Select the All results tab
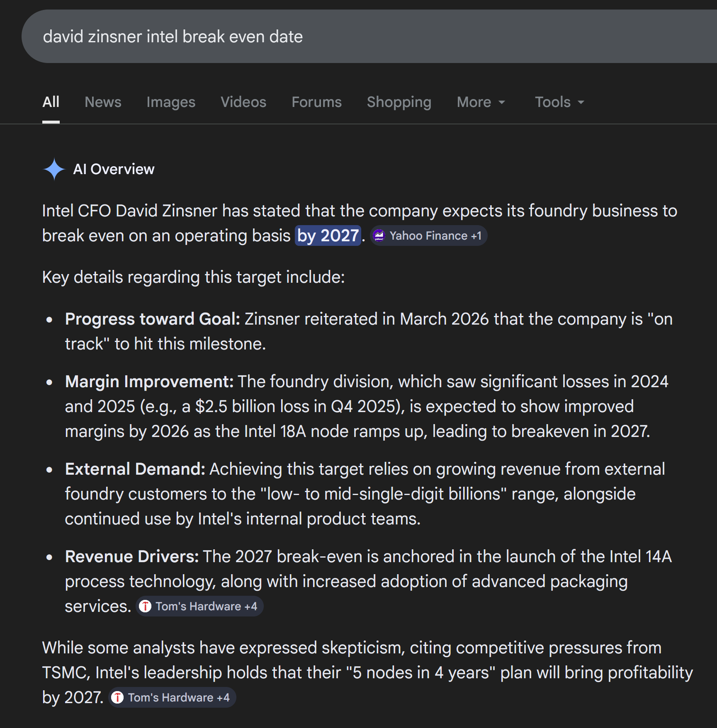 click(x=51, y=102)
